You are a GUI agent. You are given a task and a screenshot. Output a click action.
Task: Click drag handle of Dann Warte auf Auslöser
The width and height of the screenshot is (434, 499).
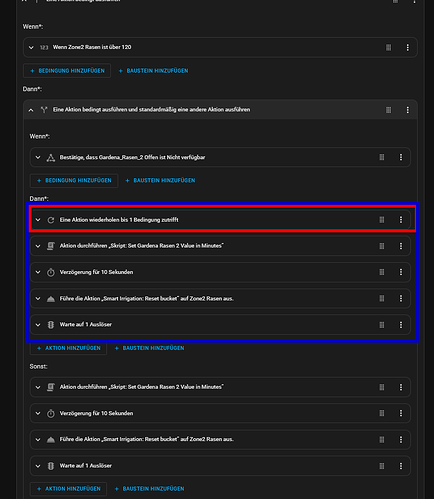[x=382, y=325]
